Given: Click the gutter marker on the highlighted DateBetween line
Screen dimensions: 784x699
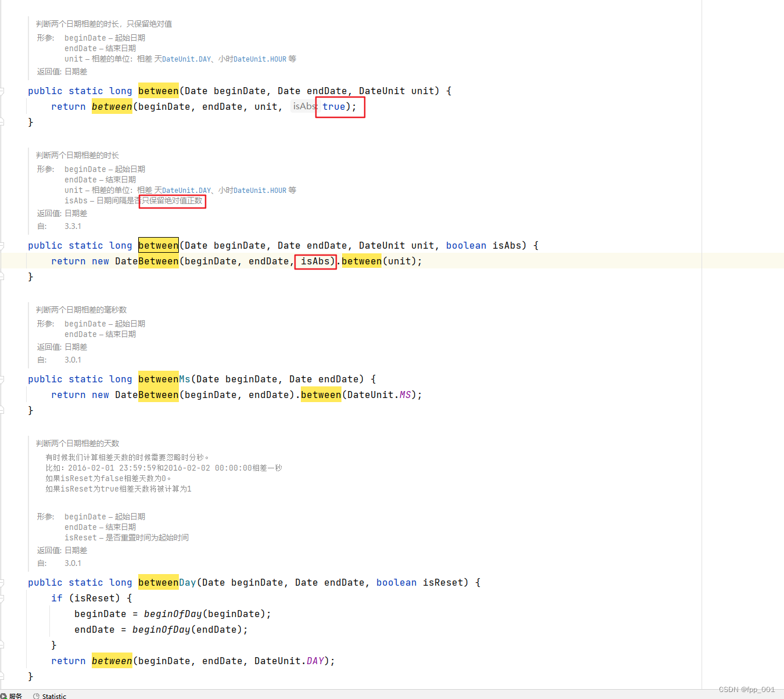Looking at the screenshot, I should point(2,261).
